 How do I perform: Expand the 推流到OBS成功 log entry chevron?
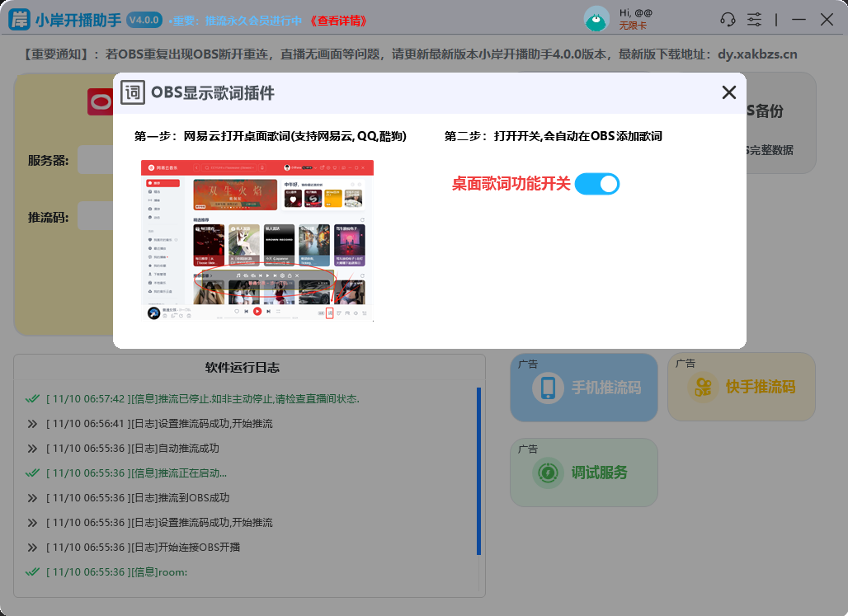pyautogui.click(x=32, y=498)
